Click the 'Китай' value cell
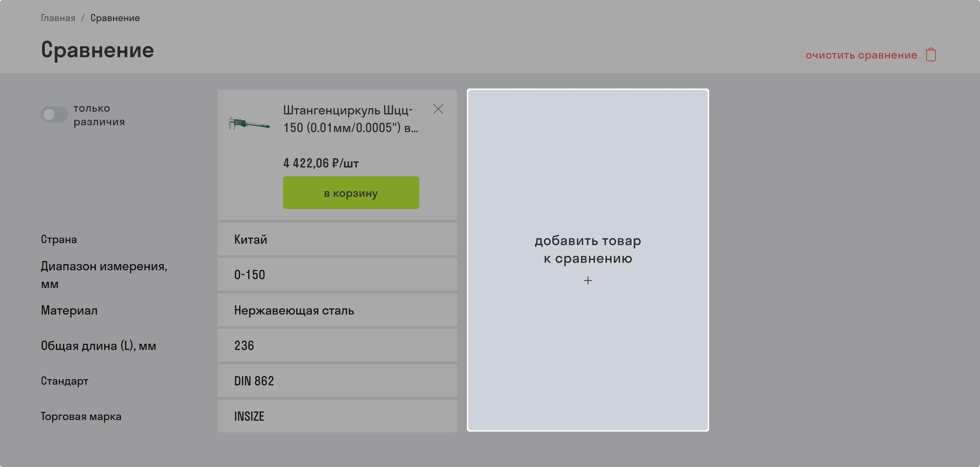 coord(337,239)
